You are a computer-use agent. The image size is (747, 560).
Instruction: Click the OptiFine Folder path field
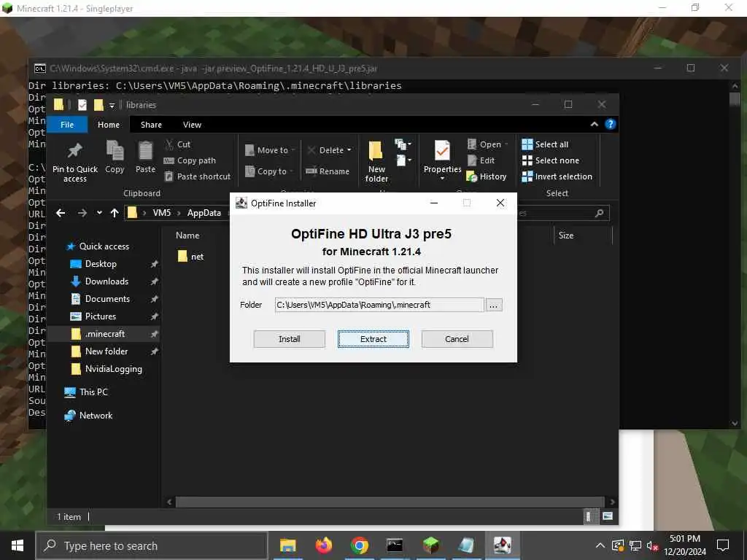coord(379,305)
